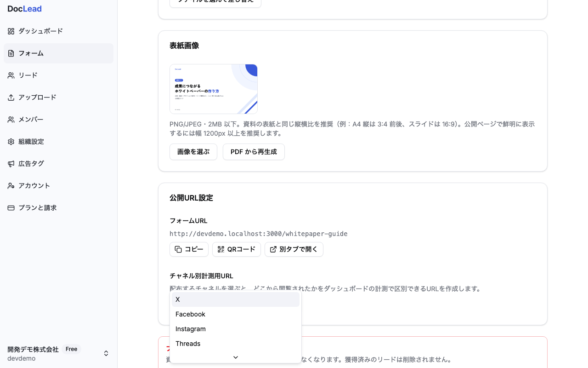Click the external link icon
This screenshot has height=368, width=588.
click(273, 249)
